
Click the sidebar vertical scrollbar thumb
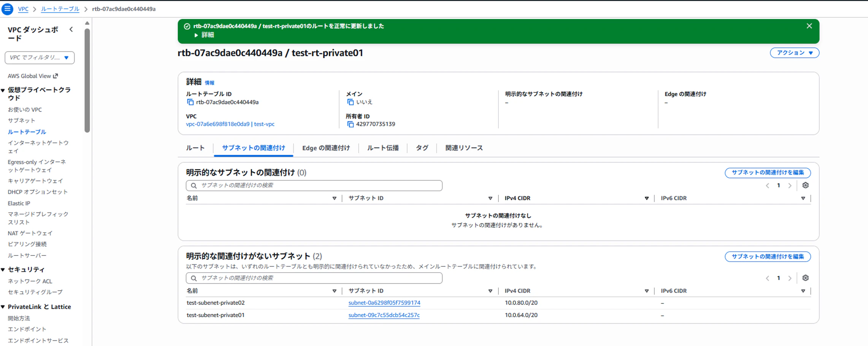tap(87, 80)
